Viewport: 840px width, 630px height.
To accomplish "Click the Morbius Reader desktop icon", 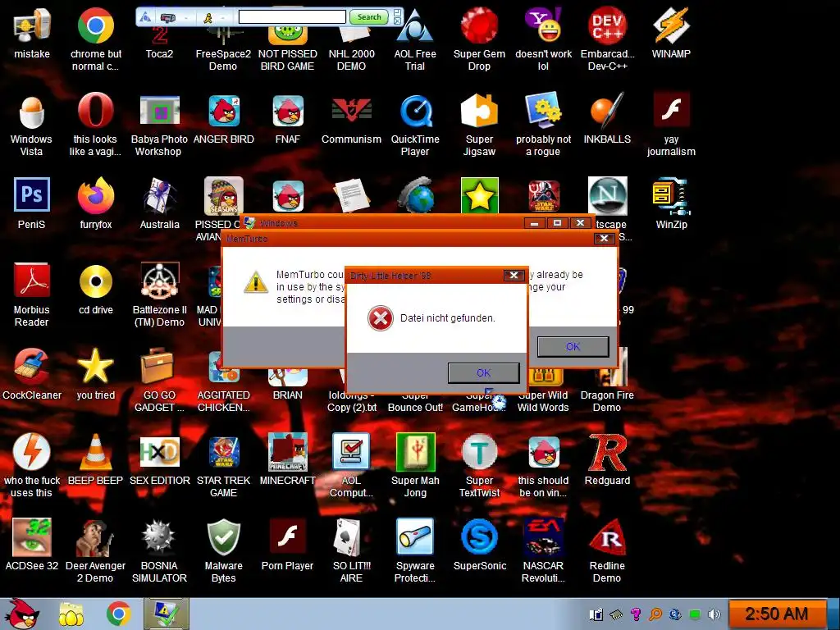I will click(x=32, y=294).
